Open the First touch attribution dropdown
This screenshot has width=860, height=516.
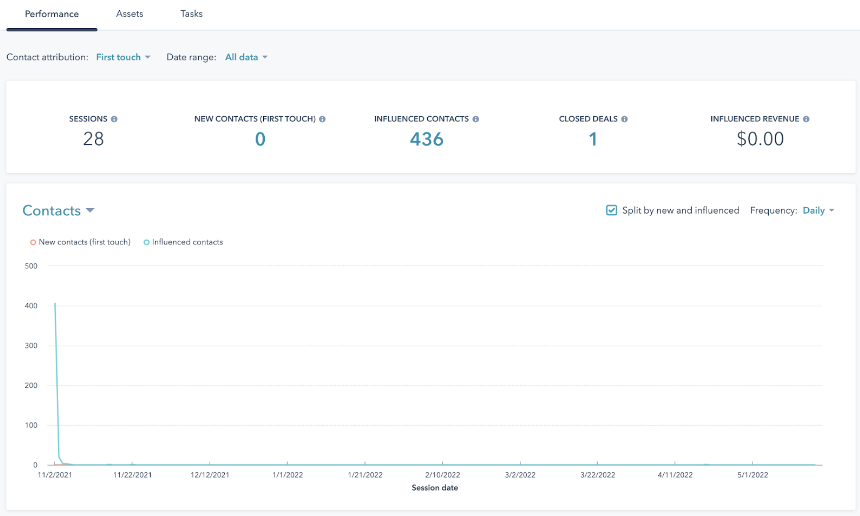(123, 57)
